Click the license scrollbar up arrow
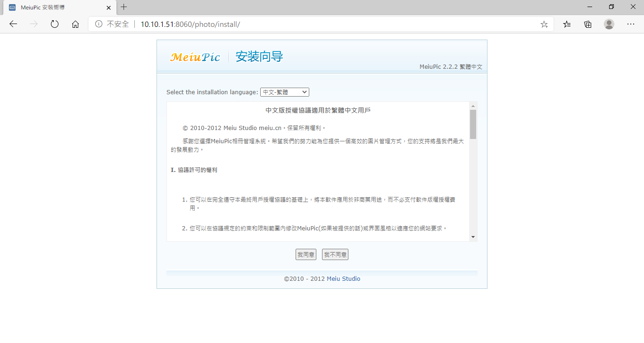Screen dimensions: 644x343 pos(473,106)
